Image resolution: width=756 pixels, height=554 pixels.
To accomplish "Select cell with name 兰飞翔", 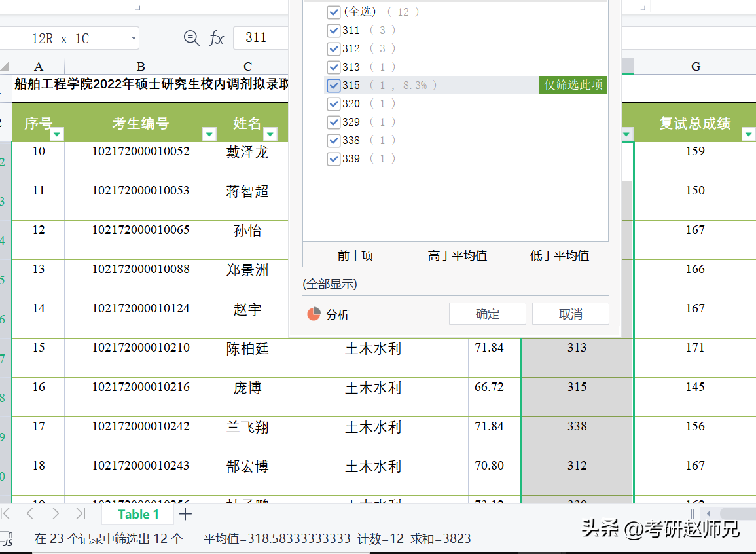I will [247, 436].
